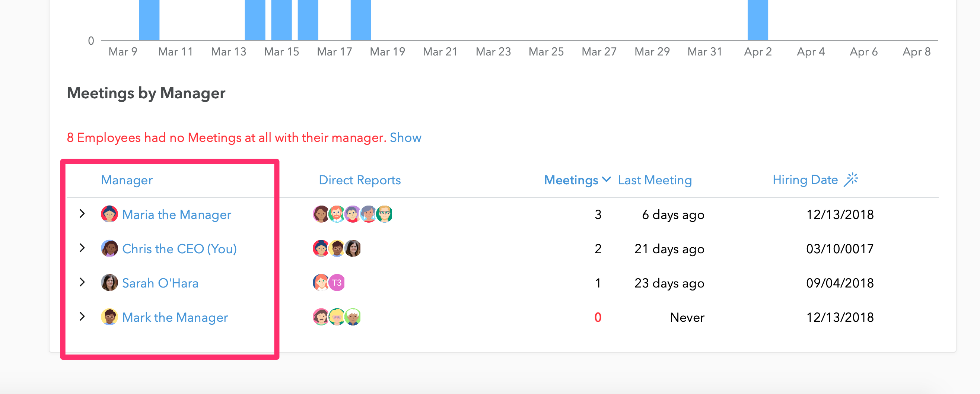Click first direct report avatar in Chris's row

(321, 248)
